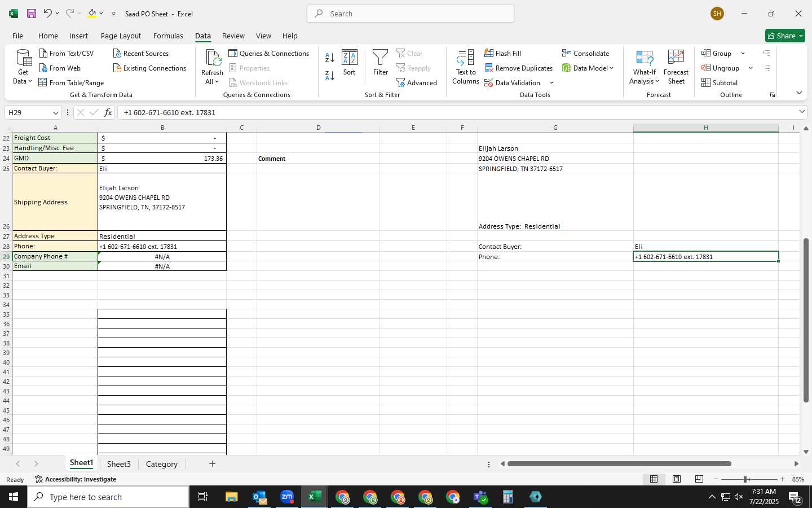Screen dimensions: 812x508
Task: Switch to Page Break Preview
Action: coord(699,479)
